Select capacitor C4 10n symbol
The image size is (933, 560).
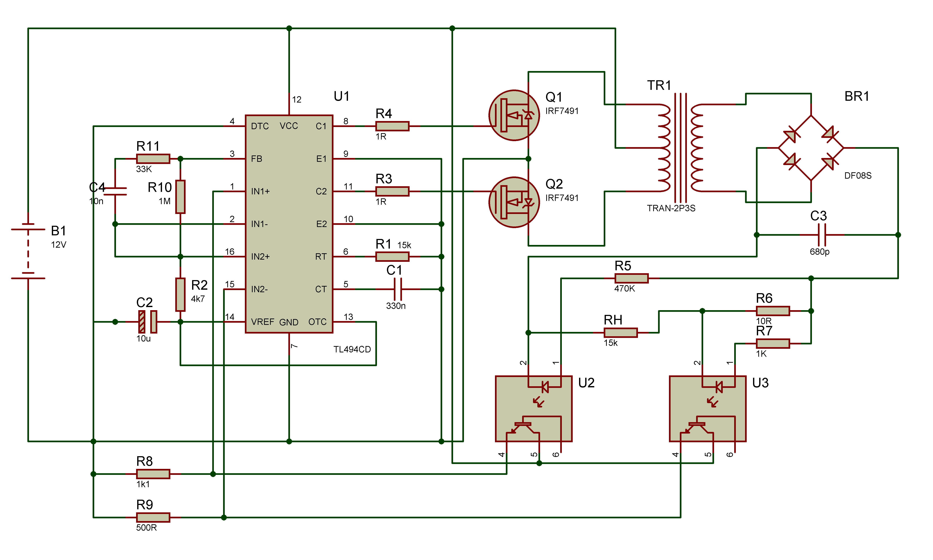115,191
